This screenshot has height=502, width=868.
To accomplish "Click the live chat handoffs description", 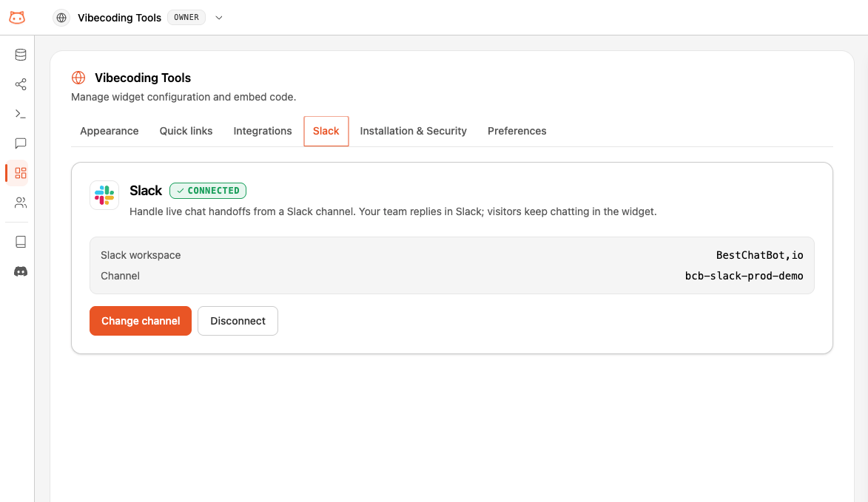I will [393, 211].
